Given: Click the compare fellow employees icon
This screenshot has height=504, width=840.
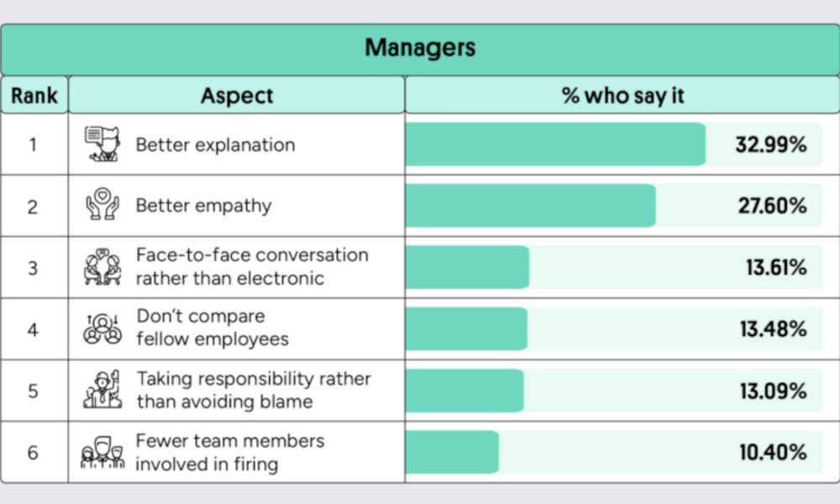Looking at the screenshot, I should pos(102,328).
